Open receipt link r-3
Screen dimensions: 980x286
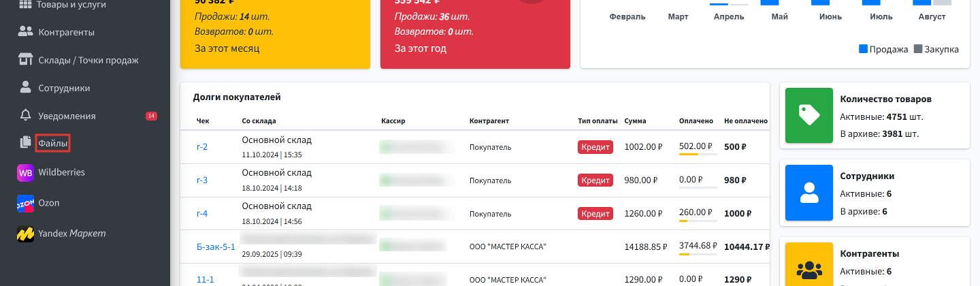pyautogui.click(x=202, y=180)
